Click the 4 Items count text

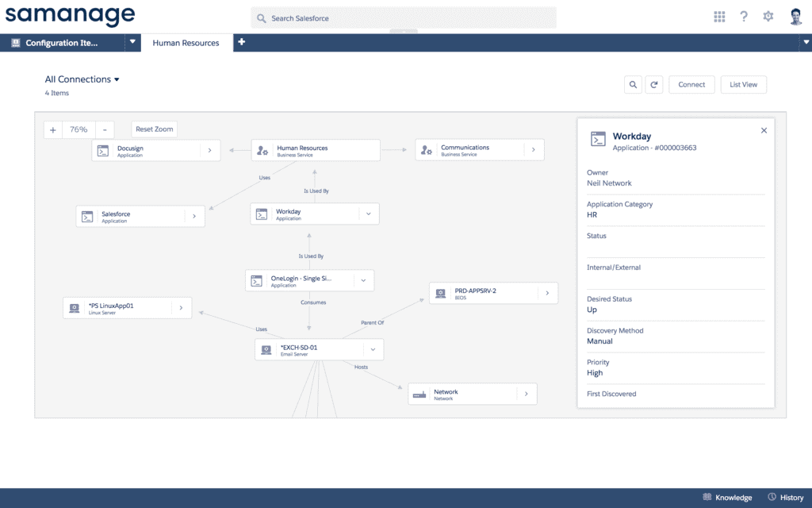point(56,93)
